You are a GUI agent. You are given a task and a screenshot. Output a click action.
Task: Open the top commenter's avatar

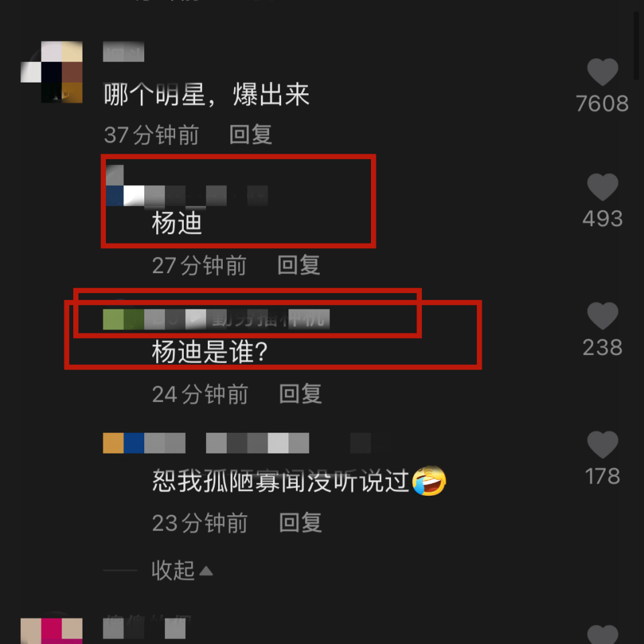point(52,72)
